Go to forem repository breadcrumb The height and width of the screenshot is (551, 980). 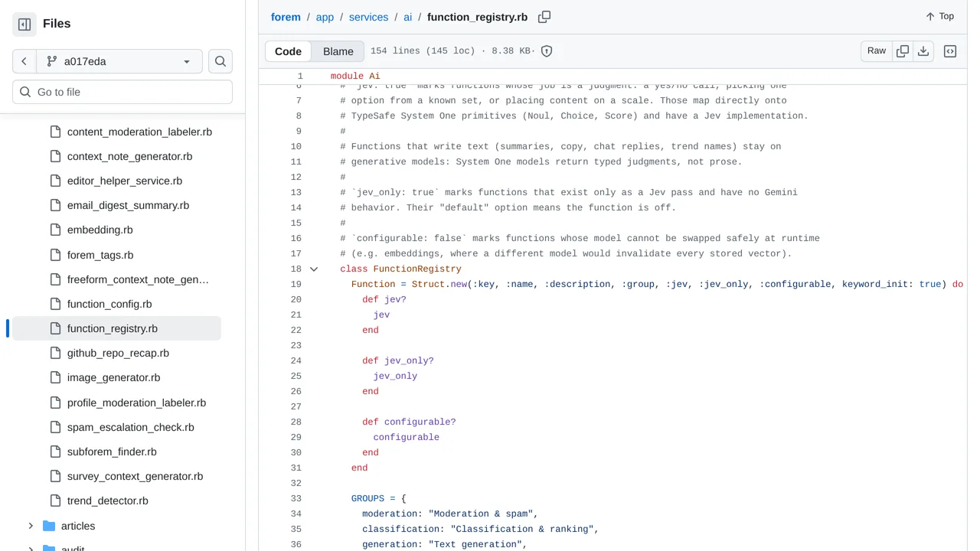pos(286,17)
